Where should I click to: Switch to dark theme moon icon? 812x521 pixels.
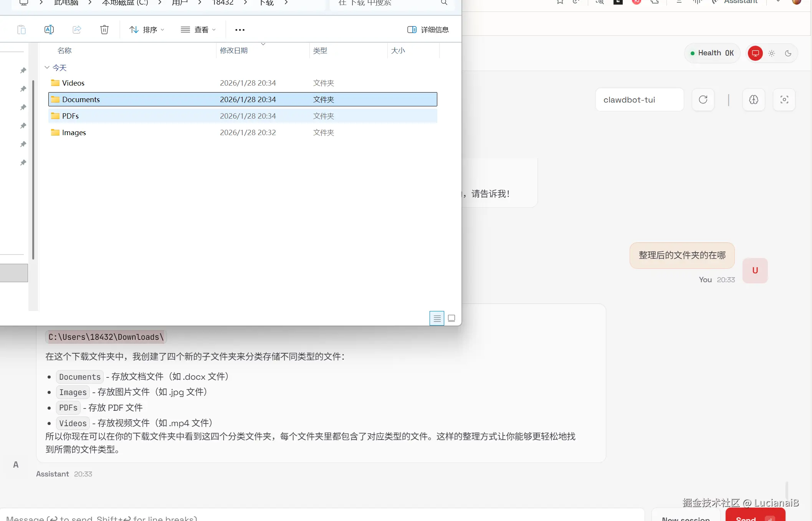coord(788,53)
